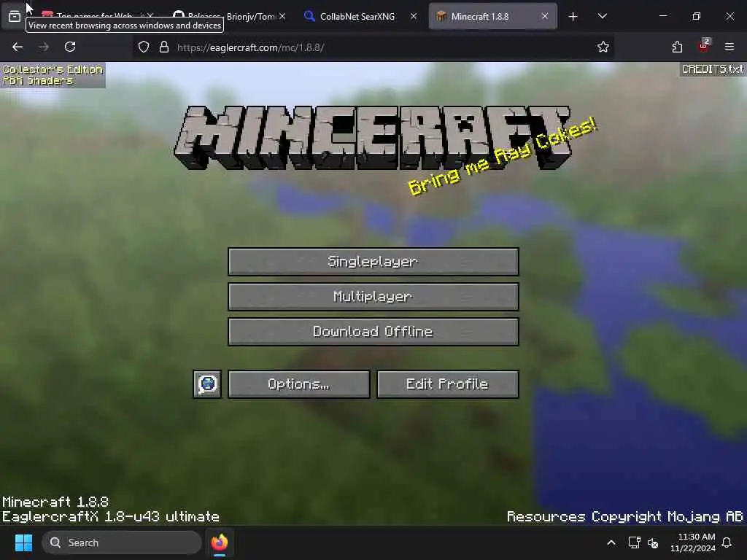The height and width of the screenshot is (560, 747).
Task: Click Resources Copyright Mojang AB text
Action: (625, 517)
